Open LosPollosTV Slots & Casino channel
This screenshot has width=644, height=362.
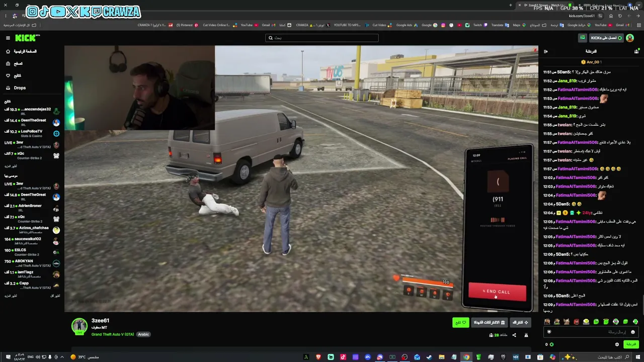(x=31, y=133)
